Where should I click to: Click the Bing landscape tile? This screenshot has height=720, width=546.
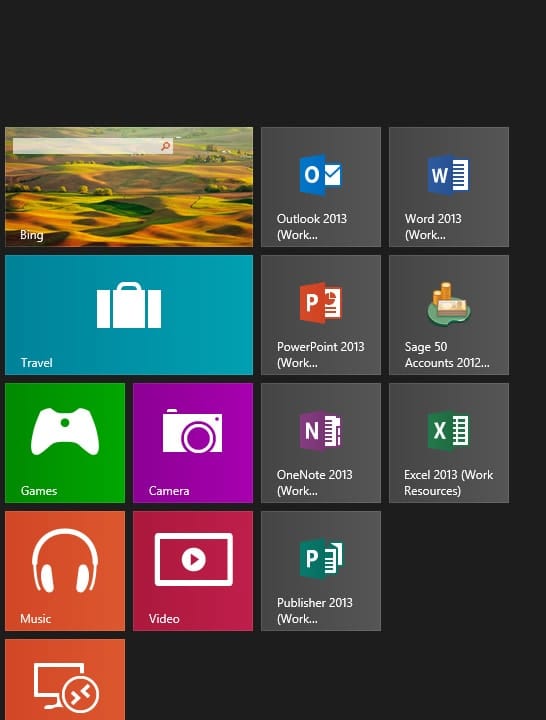pos(129,187)
